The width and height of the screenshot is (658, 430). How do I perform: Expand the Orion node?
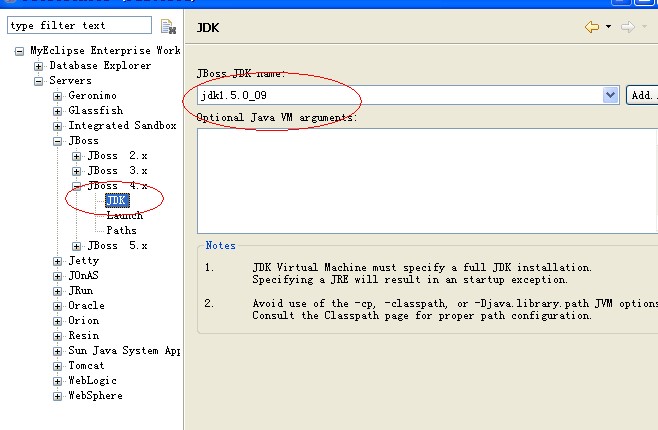pyautogui.click(x=57, y=321)
